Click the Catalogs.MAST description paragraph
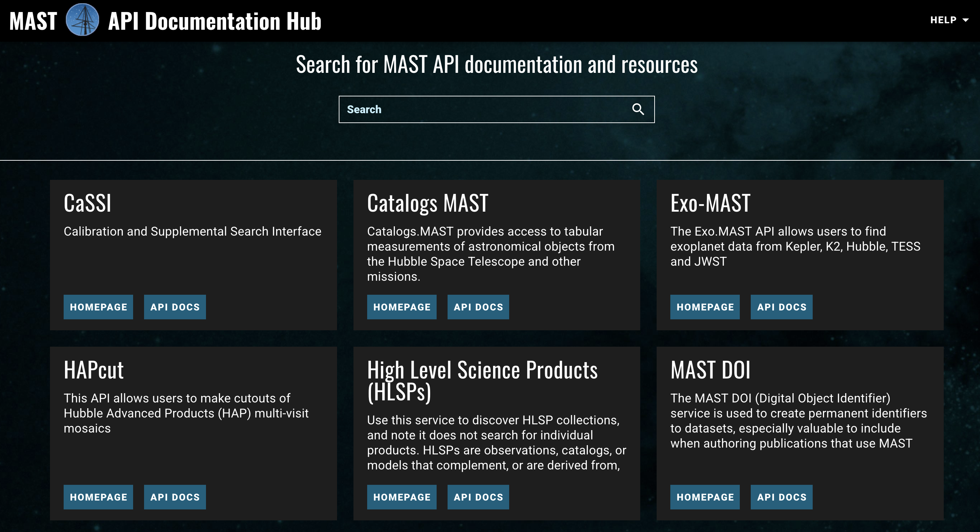The image size is (980, 532). [x=491, y=254]
